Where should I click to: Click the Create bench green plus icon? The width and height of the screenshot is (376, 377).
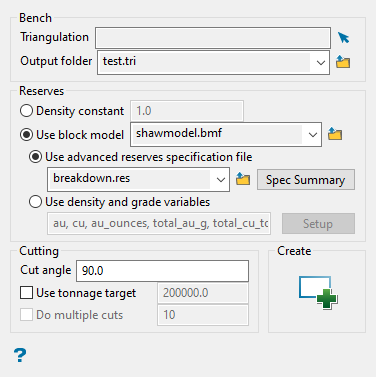pyautogui.click(x=318, y=293)
